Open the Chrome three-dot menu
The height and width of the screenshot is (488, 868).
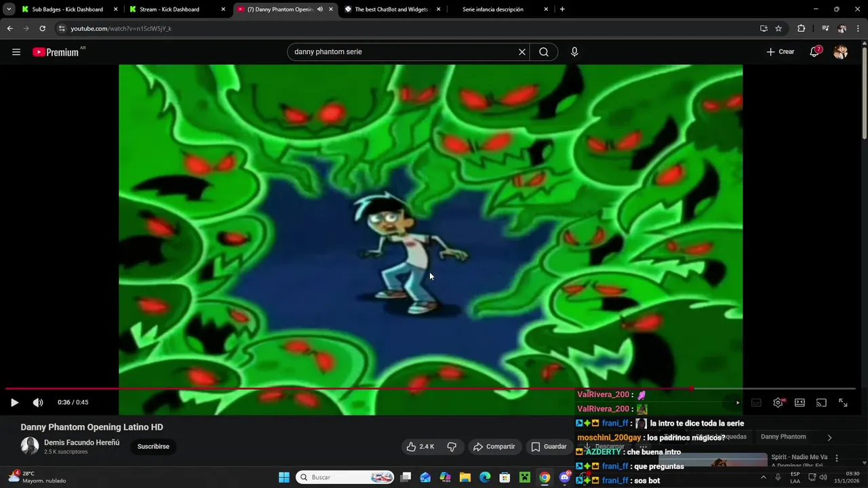coord(858,28)
